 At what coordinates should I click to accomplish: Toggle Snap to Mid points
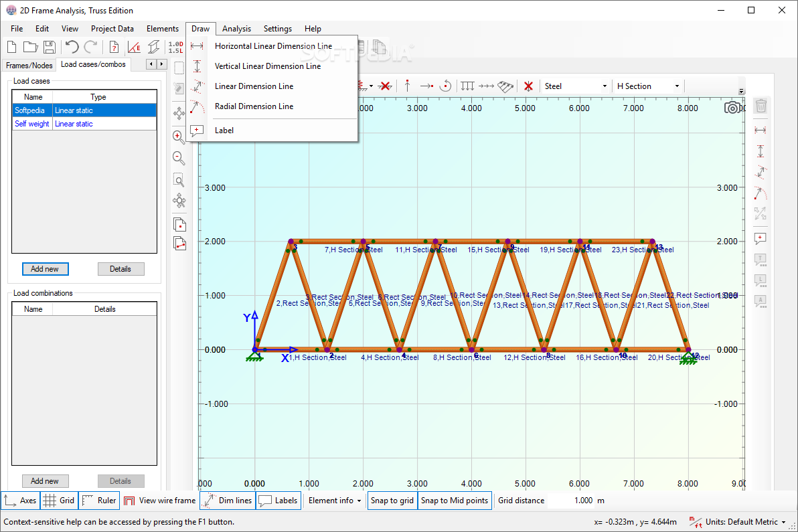[x=455, y=501]
